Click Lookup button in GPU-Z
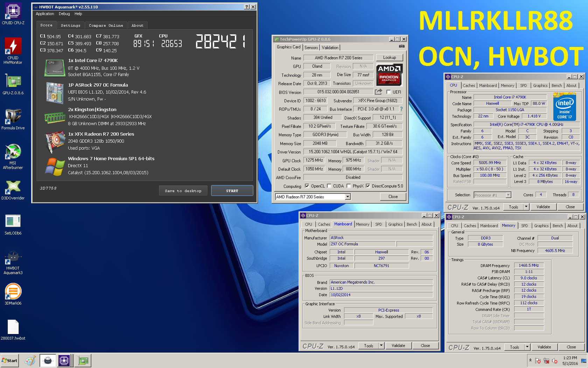Viewport: 588px width, 368px height. point(390,57)
